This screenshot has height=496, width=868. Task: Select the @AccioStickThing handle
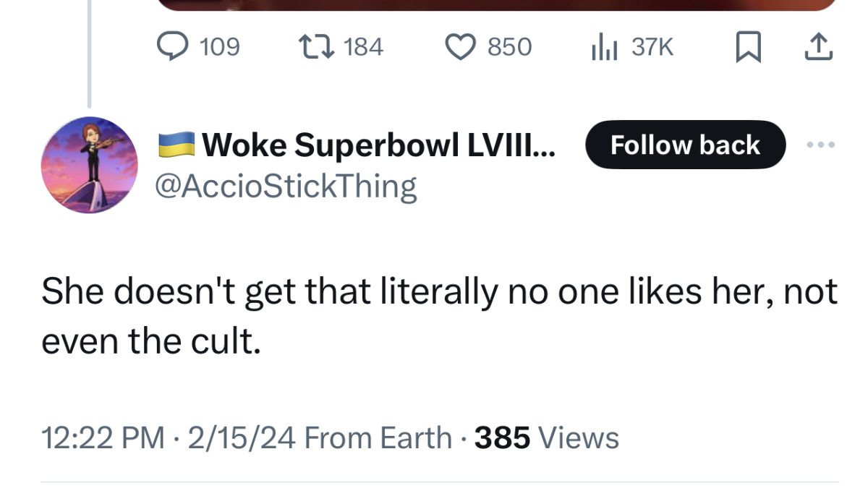coord(286,186)
